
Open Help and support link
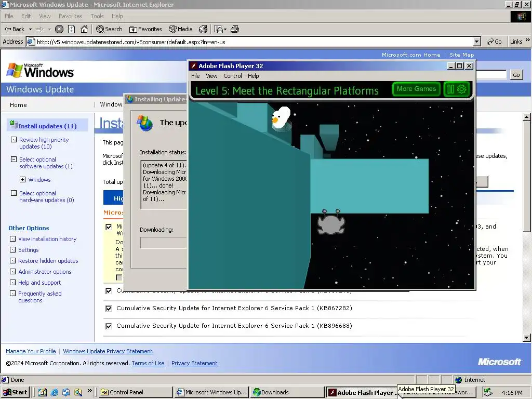coord(39,282)
